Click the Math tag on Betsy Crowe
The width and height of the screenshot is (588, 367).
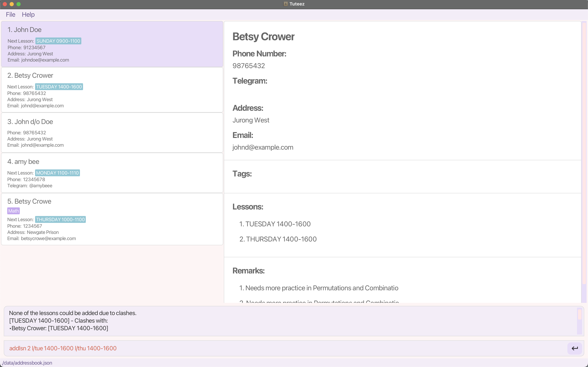13,211
